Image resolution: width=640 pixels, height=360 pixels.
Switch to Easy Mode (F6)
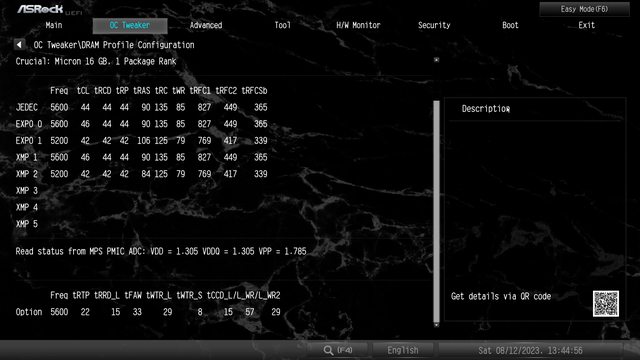tap(584, 9)
